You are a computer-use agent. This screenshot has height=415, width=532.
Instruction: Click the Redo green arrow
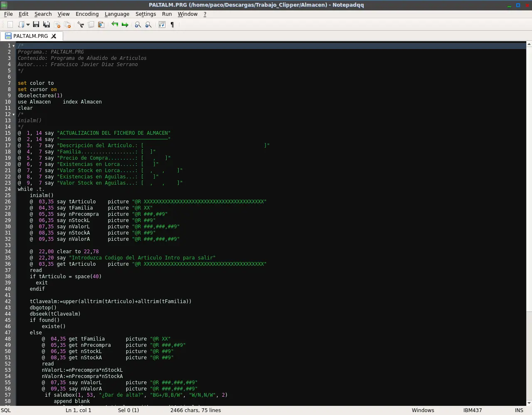[125, 25]
